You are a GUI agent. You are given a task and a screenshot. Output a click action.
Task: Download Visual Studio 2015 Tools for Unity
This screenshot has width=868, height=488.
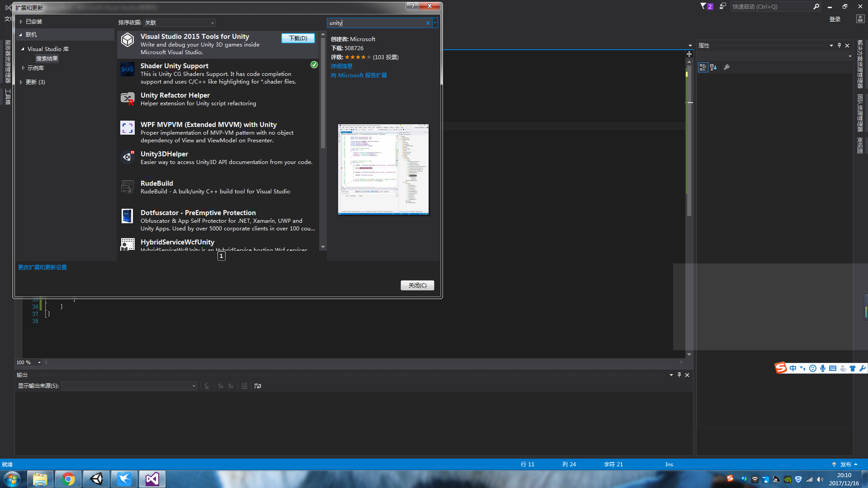pos(298,38)
